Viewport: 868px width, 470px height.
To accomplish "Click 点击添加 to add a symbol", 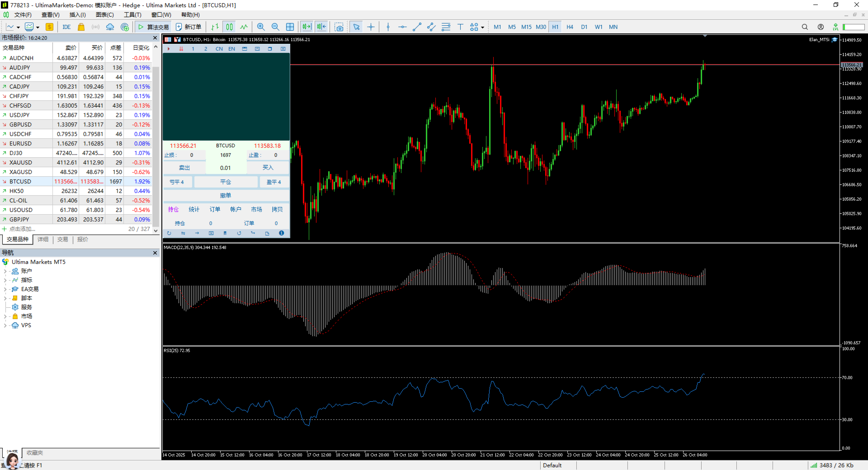I will point(22,229).
